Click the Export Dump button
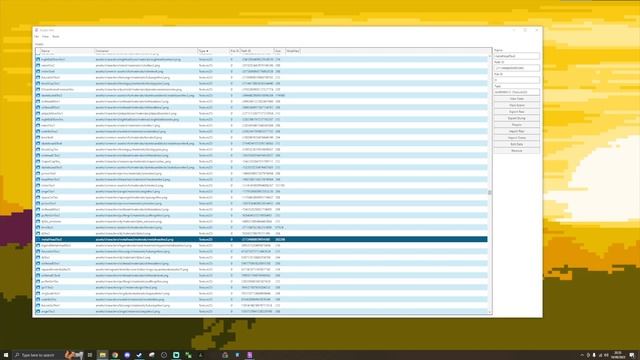Viewport: 640px width, 360px height. point(516,118)
